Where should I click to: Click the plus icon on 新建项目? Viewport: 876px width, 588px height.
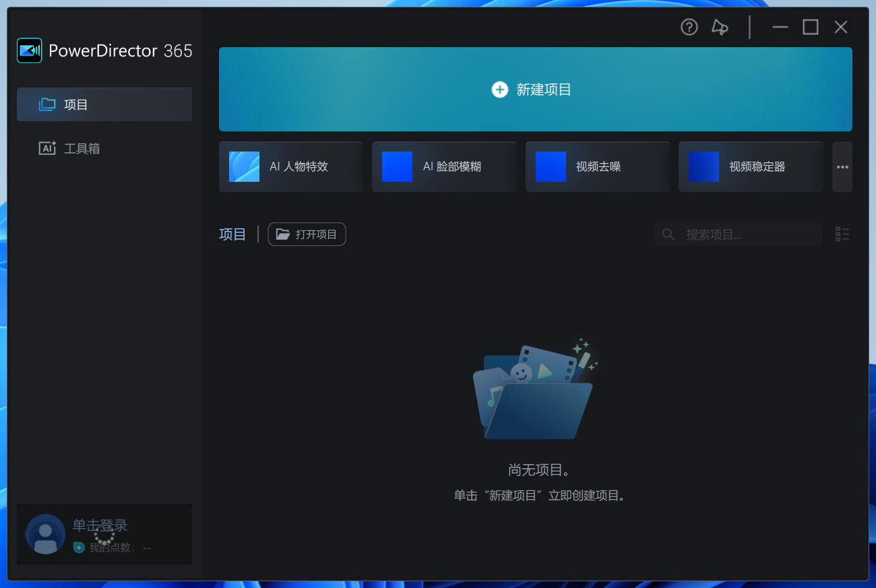point(499,90)
